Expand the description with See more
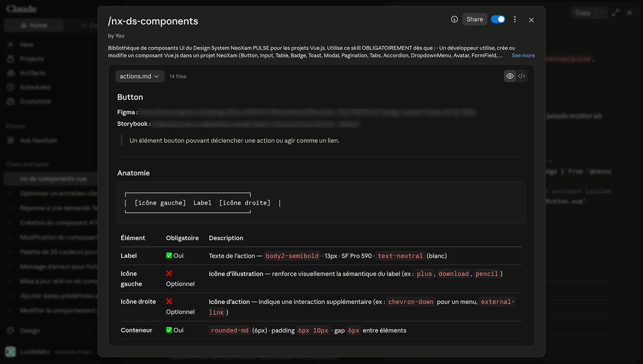The image size is (643, 364). [x=523, y=56]
